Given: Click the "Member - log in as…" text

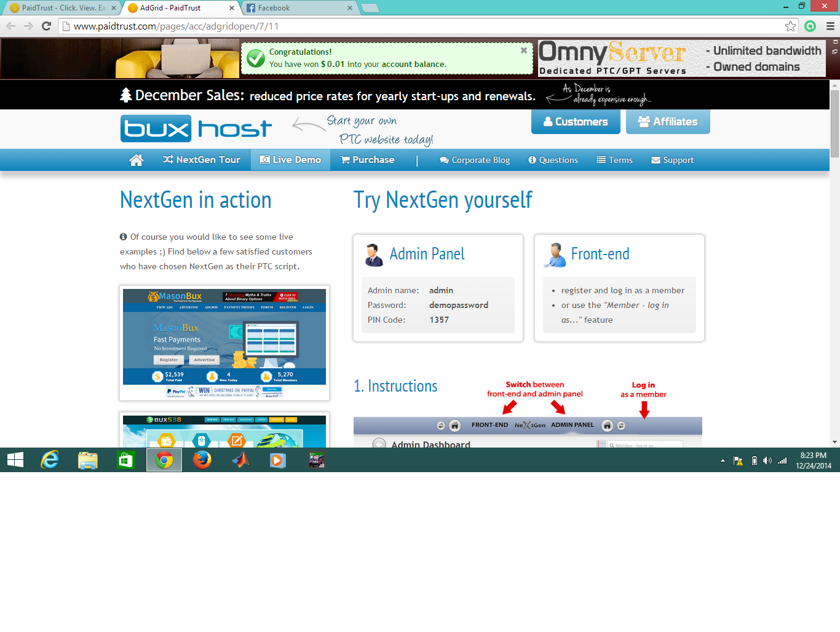Looking at the screenshot, I should [x=616, y=312].
